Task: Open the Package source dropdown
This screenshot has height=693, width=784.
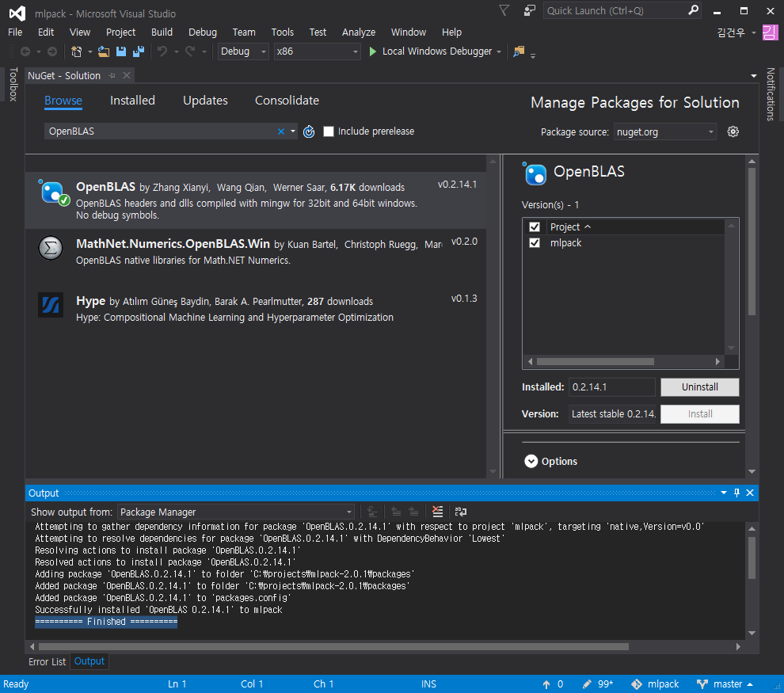Action: pyautogui.click(x=666, y=132)
